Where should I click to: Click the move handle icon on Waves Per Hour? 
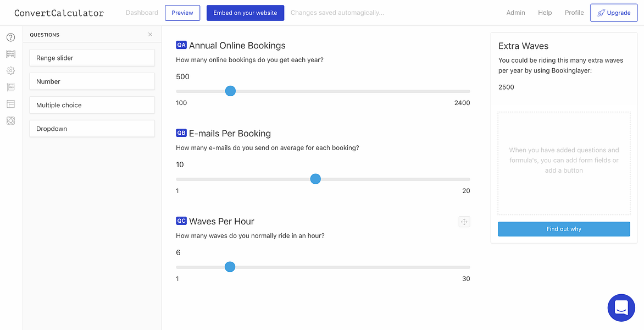point(464,222)
